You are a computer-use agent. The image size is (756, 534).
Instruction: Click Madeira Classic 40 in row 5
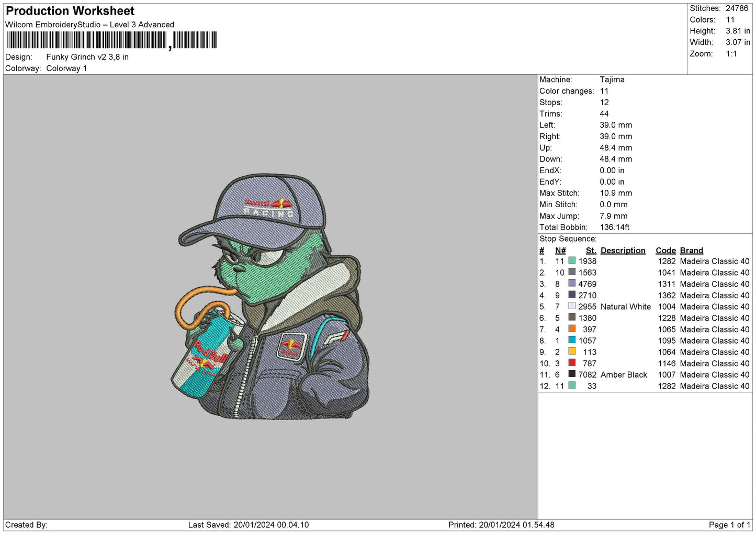click(x=714, y=306)
